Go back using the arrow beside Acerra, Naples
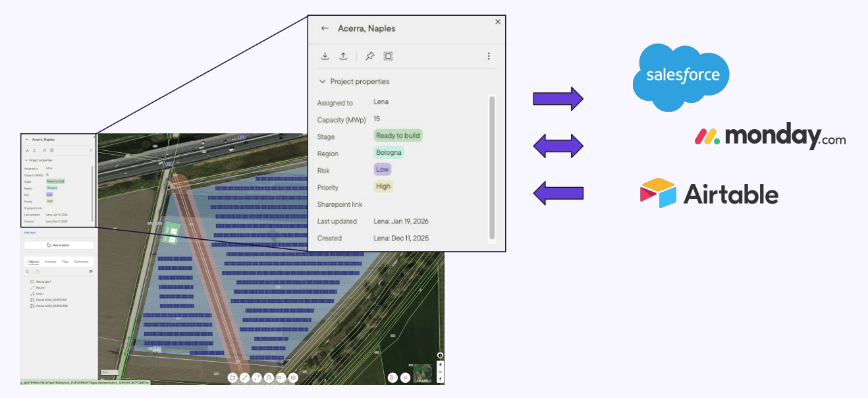 (x=325, y=28)
